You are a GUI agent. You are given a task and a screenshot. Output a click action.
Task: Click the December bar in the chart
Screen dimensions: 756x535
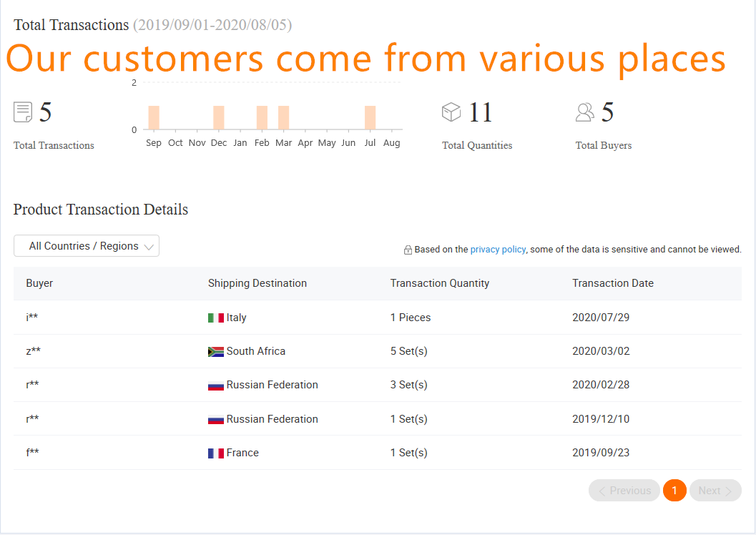click(219, 118)
